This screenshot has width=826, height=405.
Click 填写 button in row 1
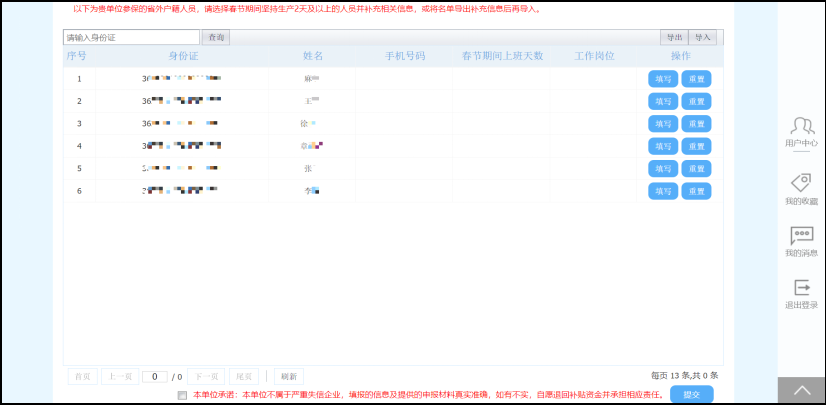tap(662, 79)
